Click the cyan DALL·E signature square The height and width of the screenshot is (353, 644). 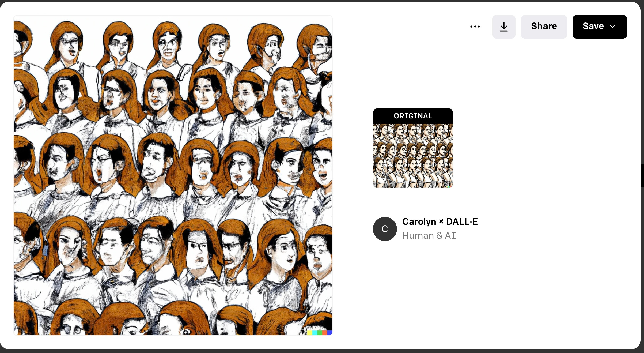(x=315, y=333)
